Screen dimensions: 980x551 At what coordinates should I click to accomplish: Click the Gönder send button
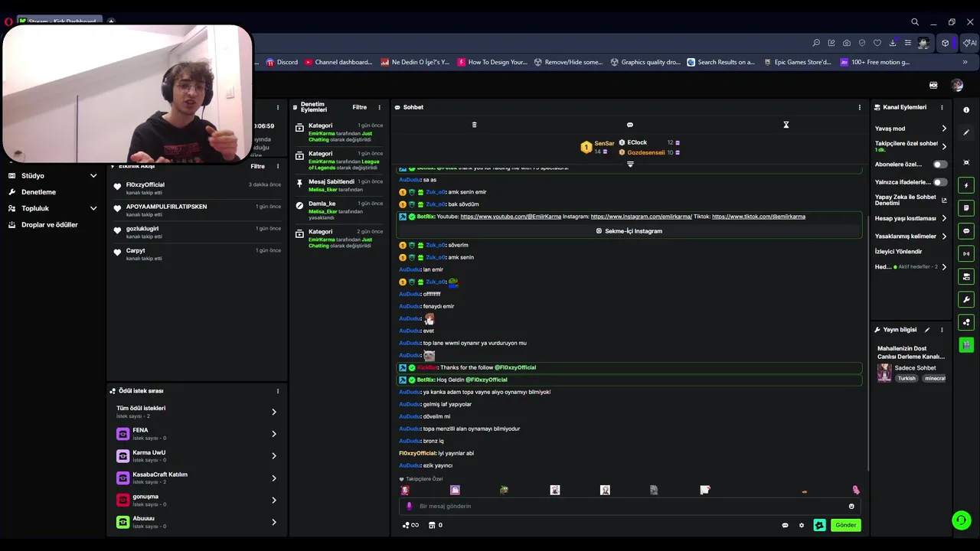coord(845,525)
